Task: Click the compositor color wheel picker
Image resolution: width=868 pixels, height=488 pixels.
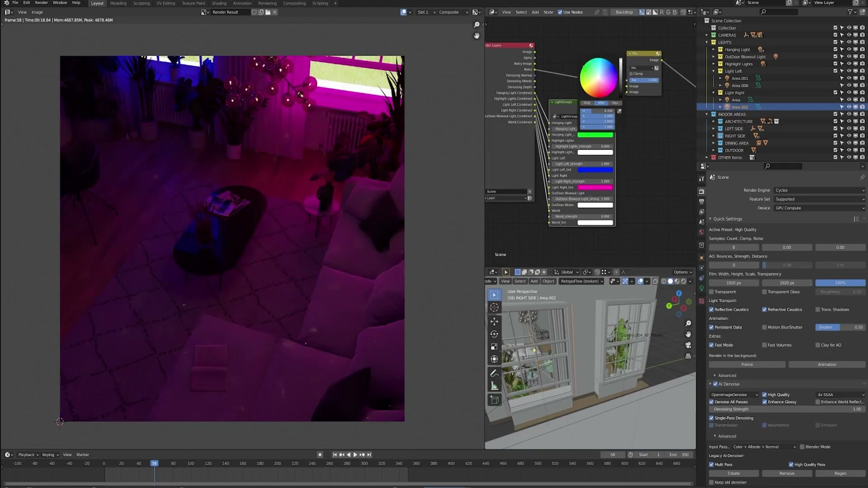Action: (x=598, y=77)
